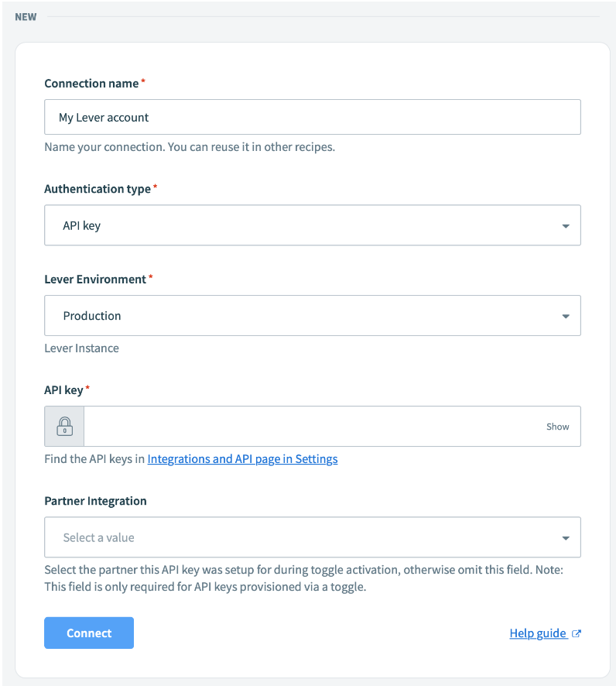Focus the Connection name text field
616x686 pixels.
pyautogui.click(x=312, y=118)
